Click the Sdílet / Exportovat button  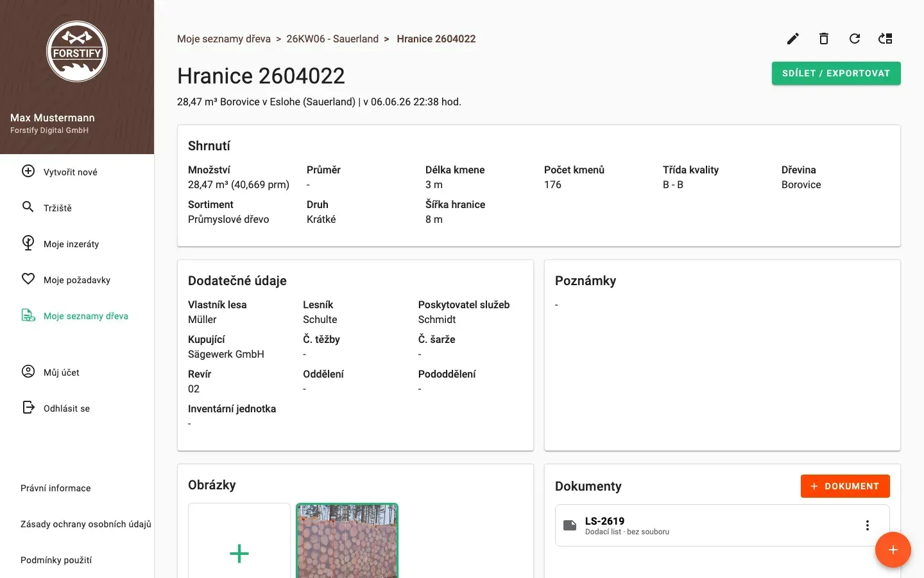point(836,73)
